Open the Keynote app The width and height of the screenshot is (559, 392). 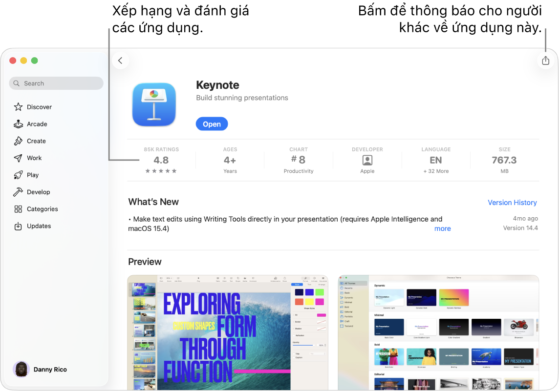(212, 124)
